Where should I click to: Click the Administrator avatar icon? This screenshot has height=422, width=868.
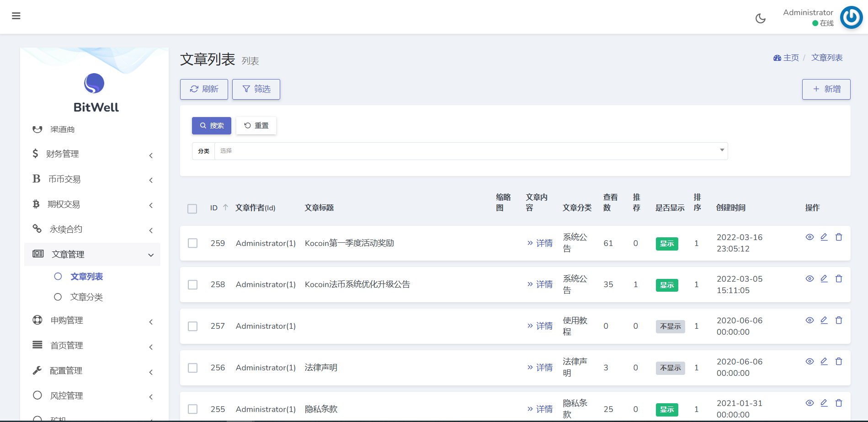tap(851, 17)
